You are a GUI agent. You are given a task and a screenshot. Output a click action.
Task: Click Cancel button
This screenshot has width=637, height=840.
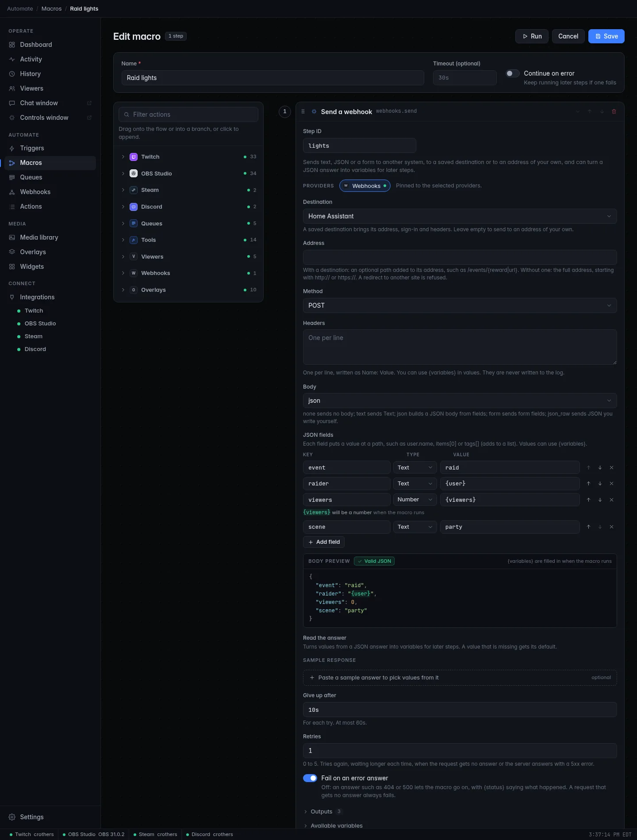pos(568,36)
